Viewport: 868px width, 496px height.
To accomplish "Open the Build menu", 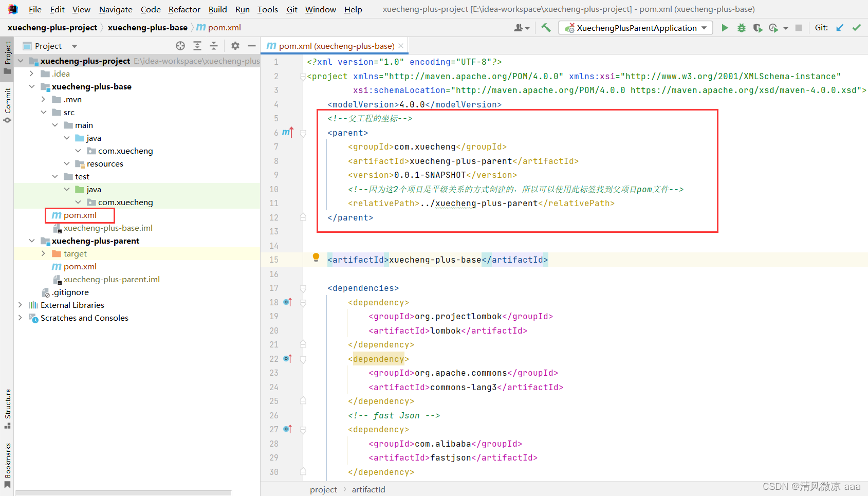I will [217, 9].
